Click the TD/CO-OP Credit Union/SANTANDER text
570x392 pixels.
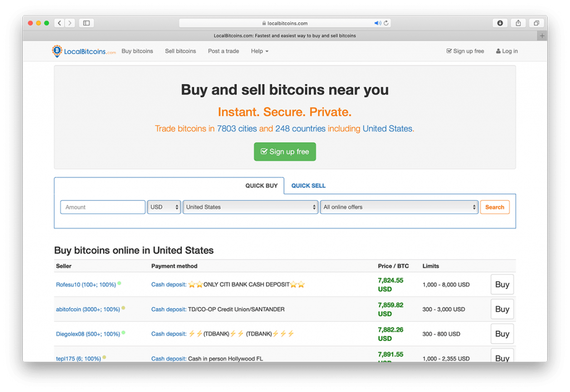pos(236,310)
